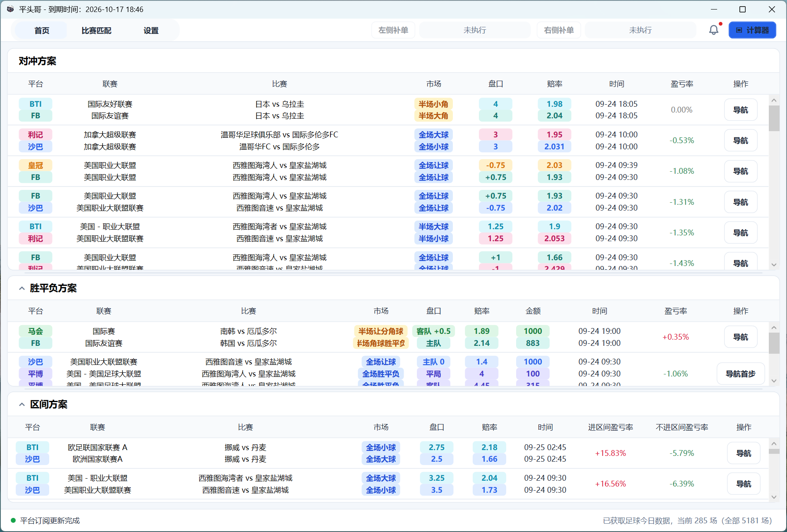Open the 设置 tab
The width and height of the screenshot is (787, 532).
point(151,30)
